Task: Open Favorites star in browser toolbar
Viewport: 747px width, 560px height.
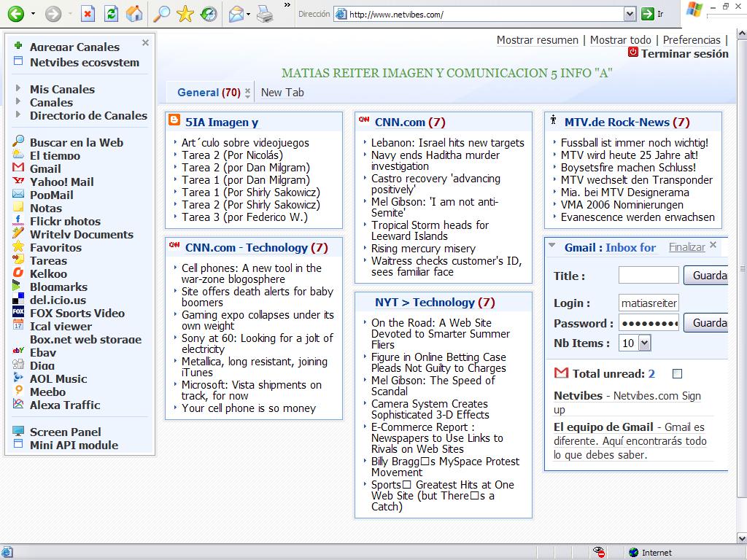Action: pos(185,14)
